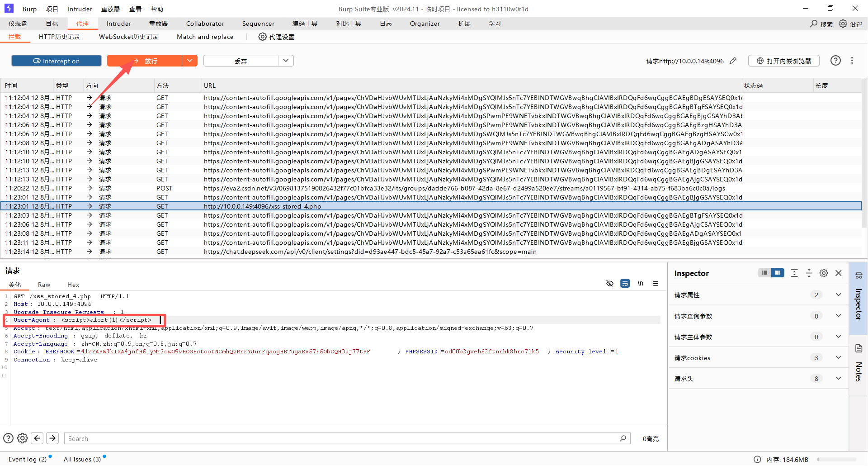Click the Notes side-tab icon

click(x=859, y=348)
